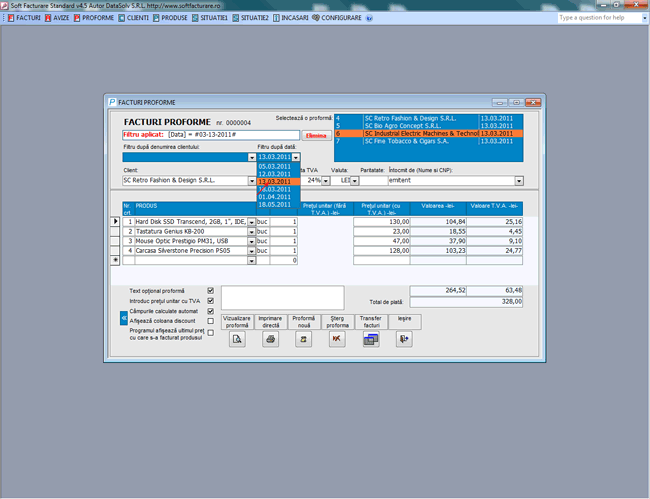
Task: Click the Type a question for help box
Action: point(600,18)
